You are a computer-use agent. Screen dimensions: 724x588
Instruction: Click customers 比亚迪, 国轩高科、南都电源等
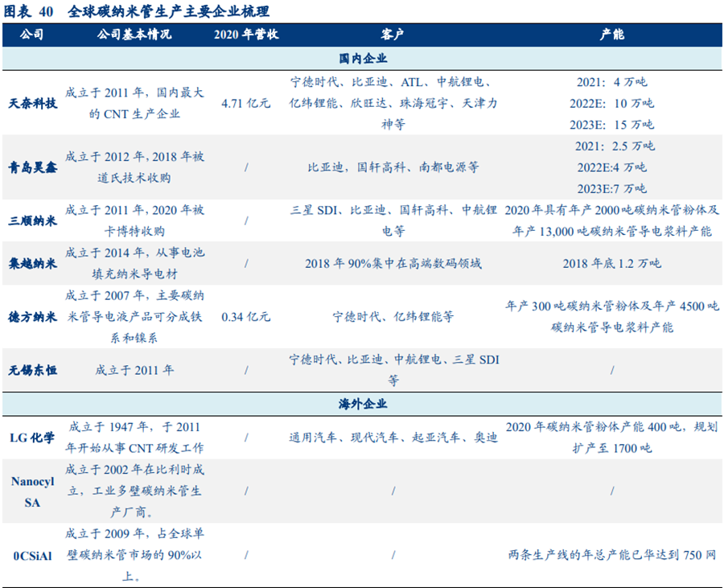[393, 167]
